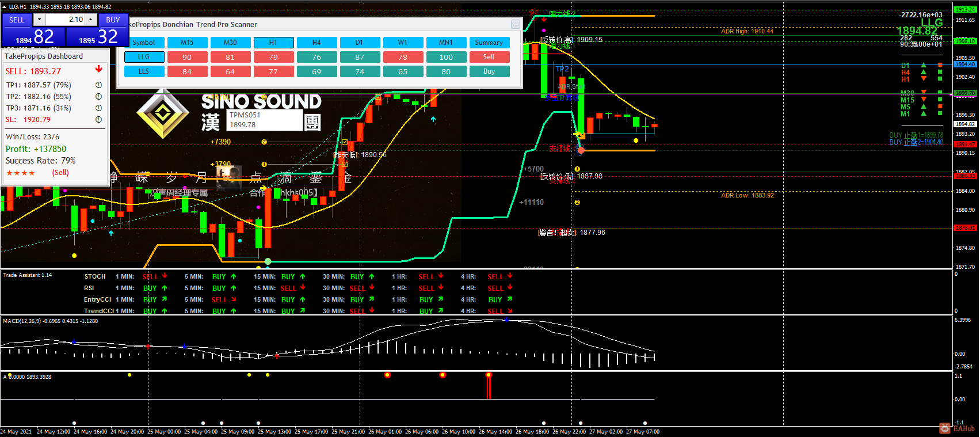Viewport: 980px width, 437px height.
Task: Select the H1 timeframe in the scanner
Action: (x=273, y=43)
